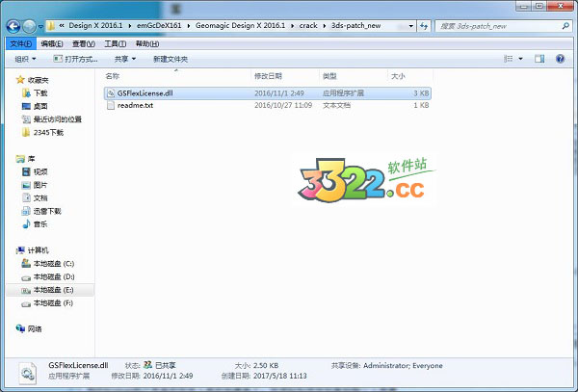
Task: Click the Forward navigation arrow
Action: [x=29, y=26]
